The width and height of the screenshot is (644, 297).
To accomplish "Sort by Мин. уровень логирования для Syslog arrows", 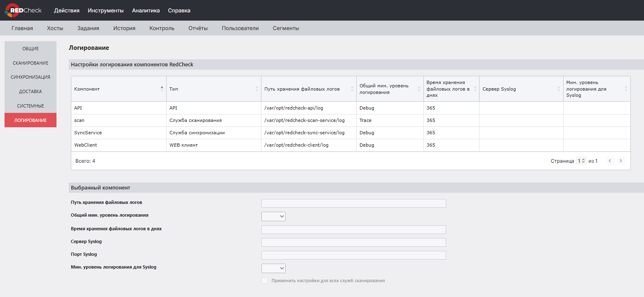I will click(626, 89).
